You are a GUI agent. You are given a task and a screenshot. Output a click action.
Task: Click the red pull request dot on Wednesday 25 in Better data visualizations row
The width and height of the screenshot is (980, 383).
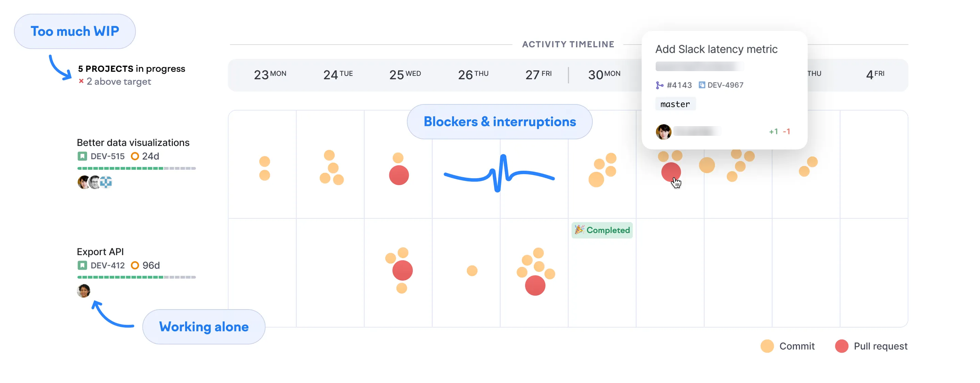(x=399, y=175)
